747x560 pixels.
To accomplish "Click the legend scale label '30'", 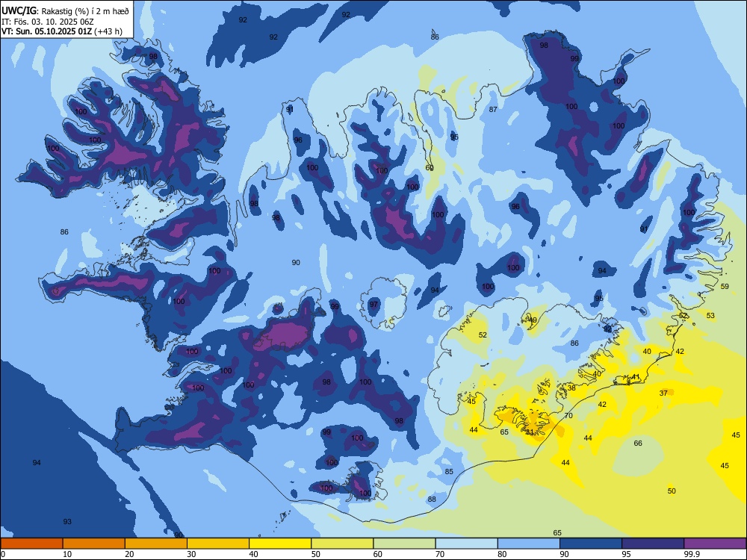I will click(191, 554).
